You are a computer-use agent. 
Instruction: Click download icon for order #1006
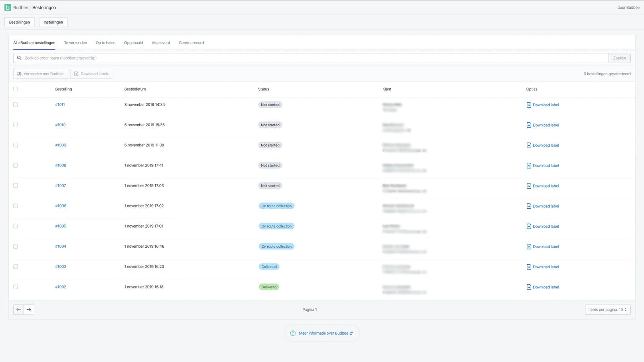[x=529, y=206]
